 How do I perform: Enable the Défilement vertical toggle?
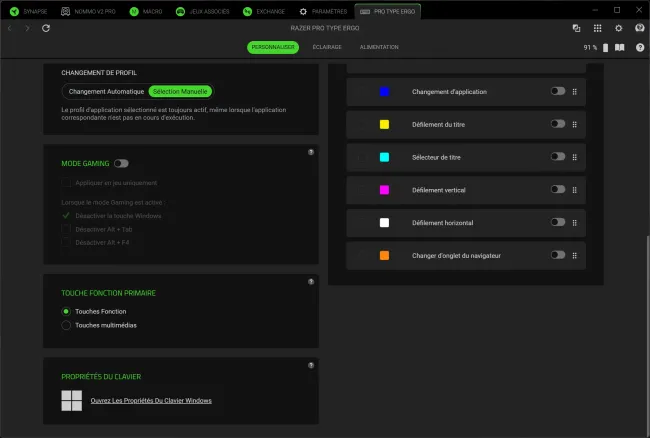(558, 189)
